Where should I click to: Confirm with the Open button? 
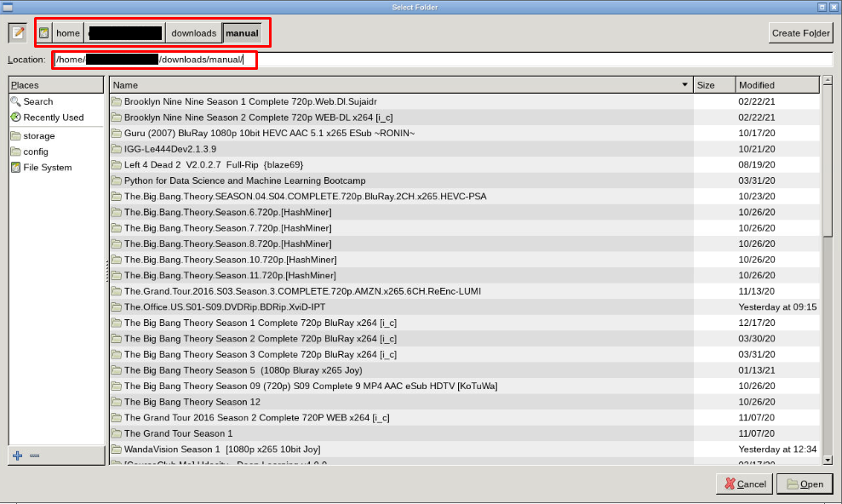coord(805,484)
